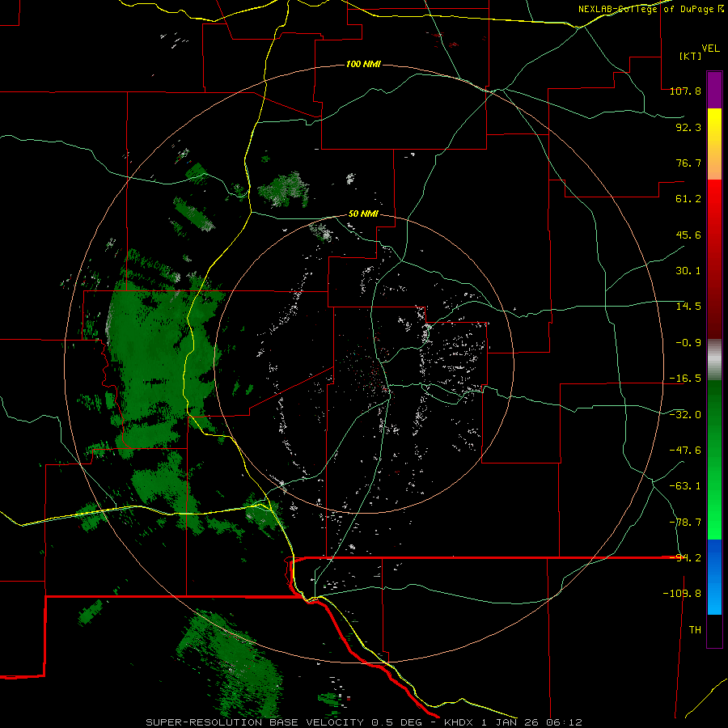Click the purple segment of the velocity color bar

(x=714, y=90)
